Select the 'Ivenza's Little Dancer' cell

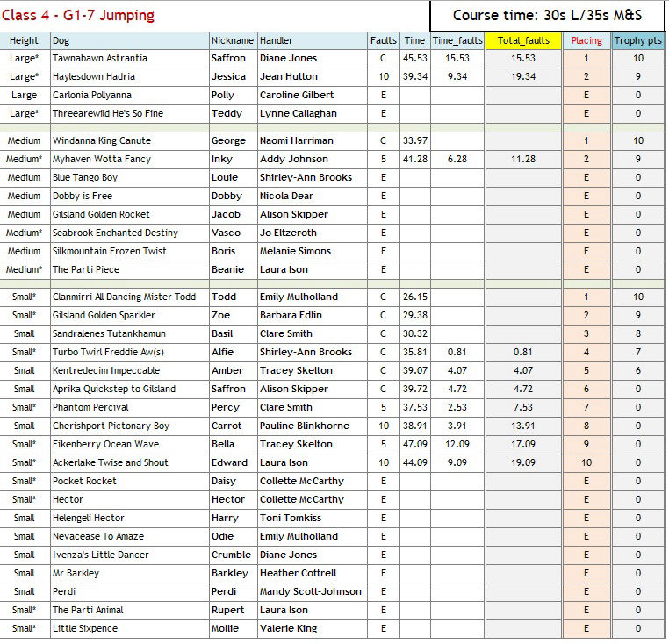coord(130,555)
